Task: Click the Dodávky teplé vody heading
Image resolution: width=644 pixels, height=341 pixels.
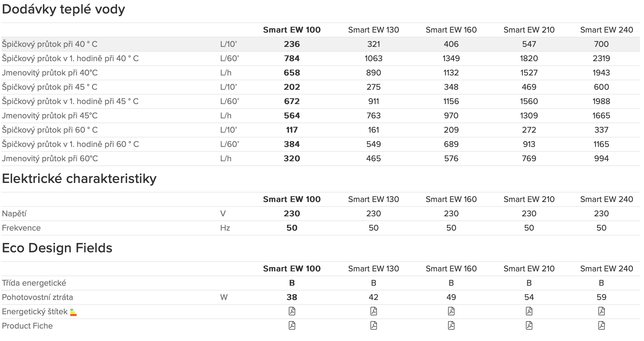Action: click(63, 10)
